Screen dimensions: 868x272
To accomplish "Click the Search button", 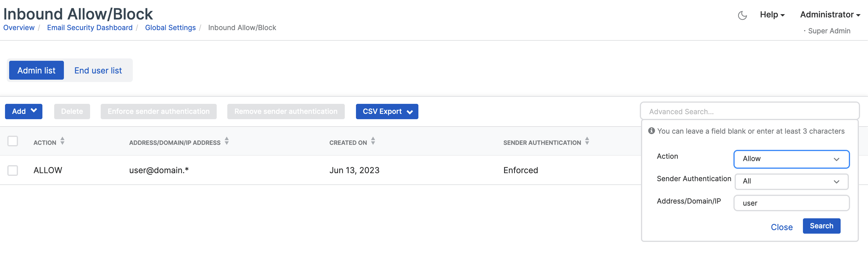I will coord(821,226).
